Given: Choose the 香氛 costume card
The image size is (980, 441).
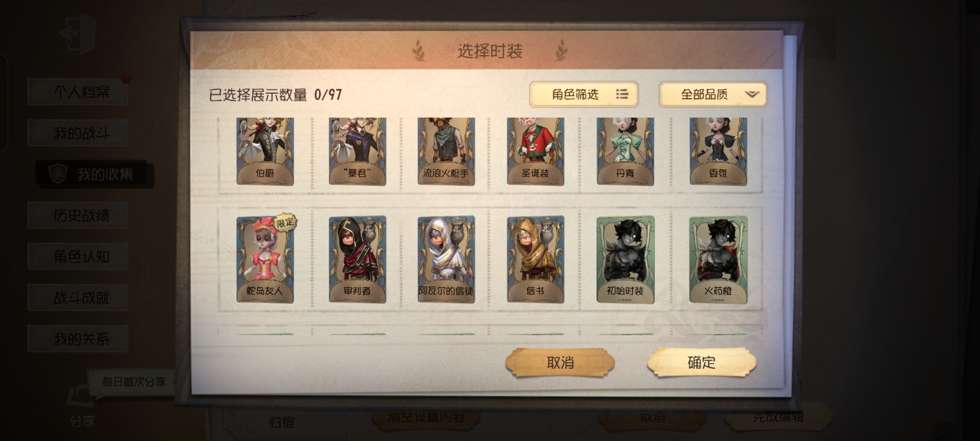Looking at the screenshot, I should point(718,151).
